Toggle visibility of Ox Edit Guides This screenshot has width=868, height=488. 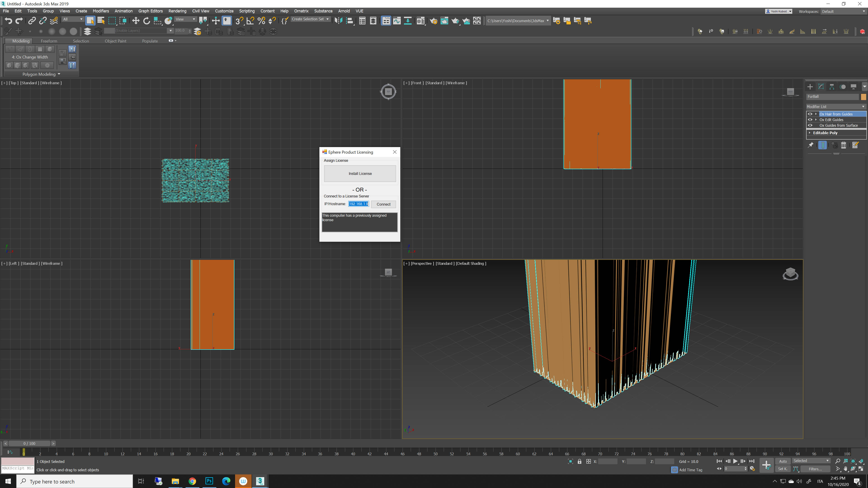coord(810,120)
